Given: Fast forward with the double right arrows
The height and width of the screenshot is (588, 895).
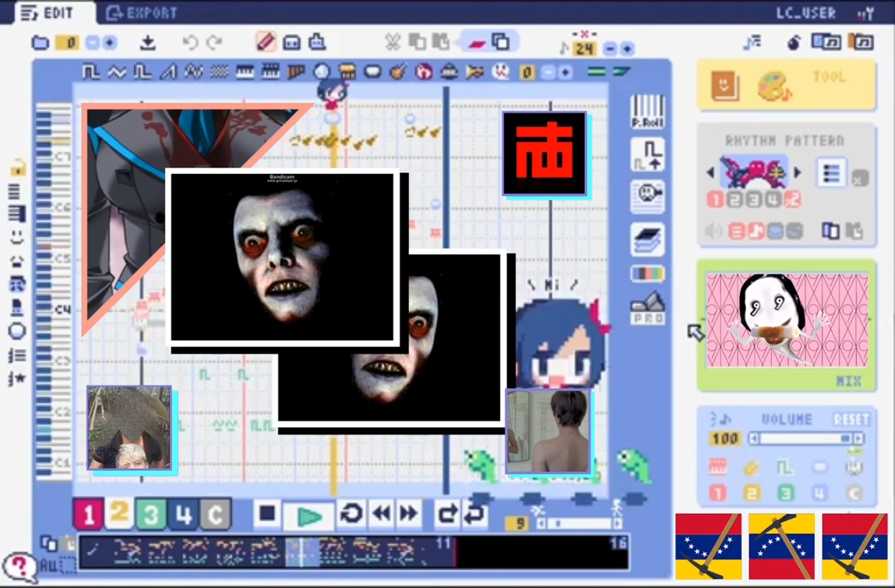Looking at the screenshot, I should pos(407,514).
